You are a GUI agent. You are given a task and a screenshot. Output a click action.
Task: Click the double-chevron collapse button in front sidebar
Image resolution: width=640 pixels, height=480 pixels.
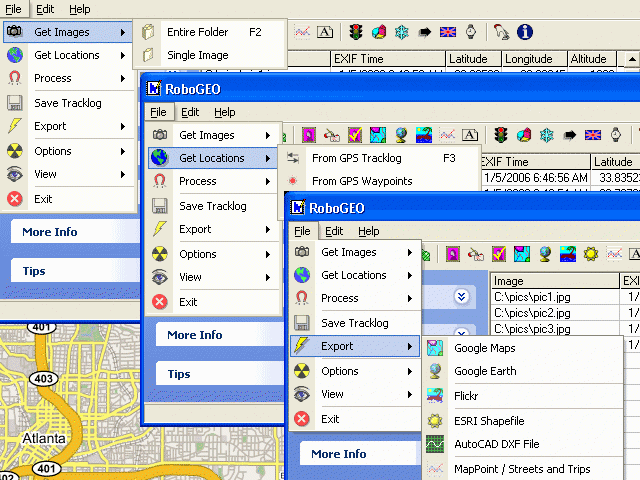click(461, 296)
